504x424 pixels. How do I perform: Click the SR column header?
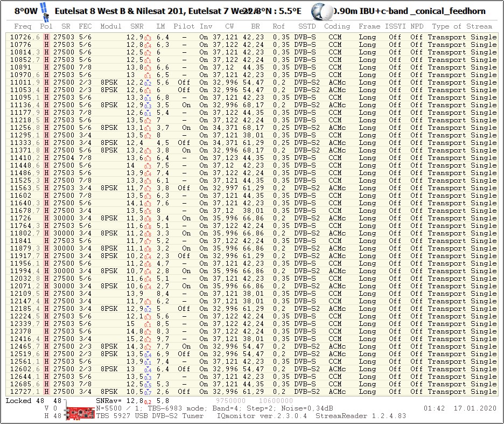coord(66,26)
